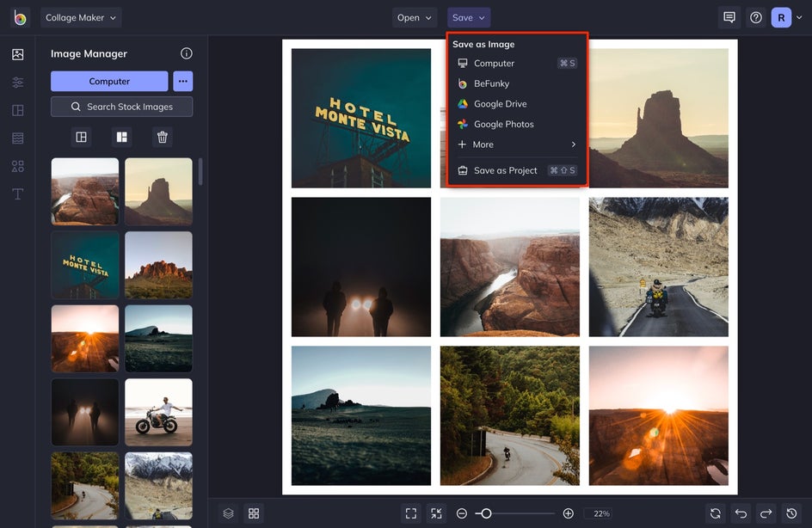Click the undo arrow icon
Viewport: 812px width, 528px height.
point(741,513)
